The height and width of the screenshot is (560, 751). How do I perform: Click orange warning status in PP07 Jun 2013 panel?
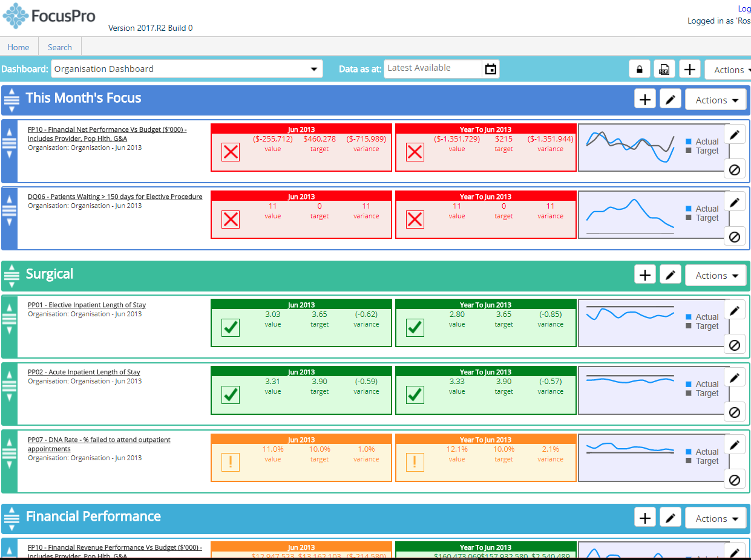click(x=231, y=462)
